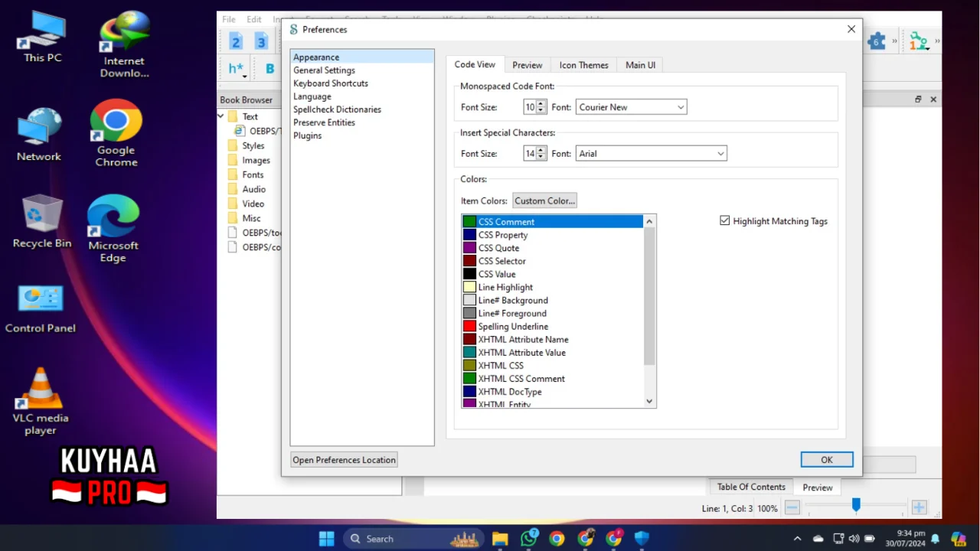Switch to the Main UI tab
980x551 pixels.
tap(640, 65)
